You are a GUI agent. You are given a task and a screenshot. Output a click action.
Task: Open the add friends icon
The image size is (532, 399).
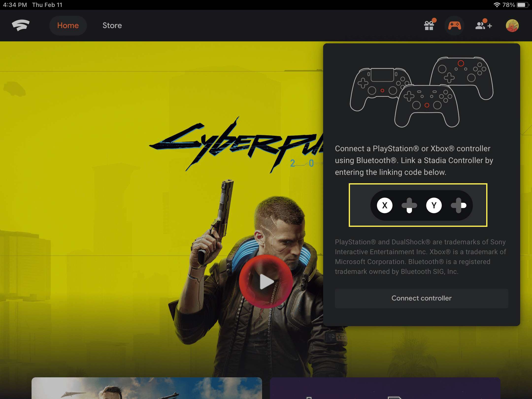(483, 25)
